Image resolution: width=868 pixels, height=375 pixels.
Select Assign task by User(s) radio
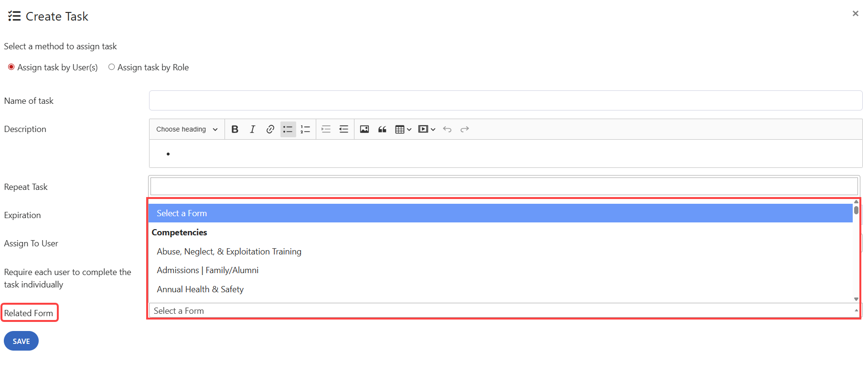tap(11, 67)
